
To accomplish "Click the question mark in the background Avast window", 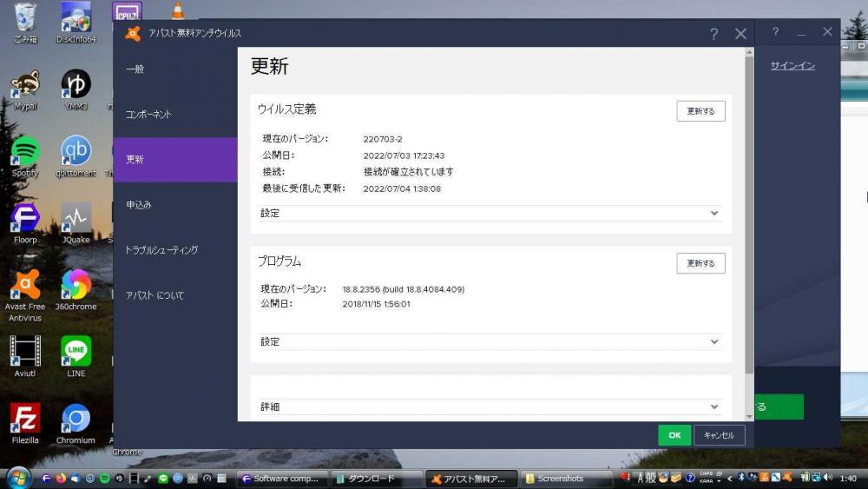I will point(775,31).
